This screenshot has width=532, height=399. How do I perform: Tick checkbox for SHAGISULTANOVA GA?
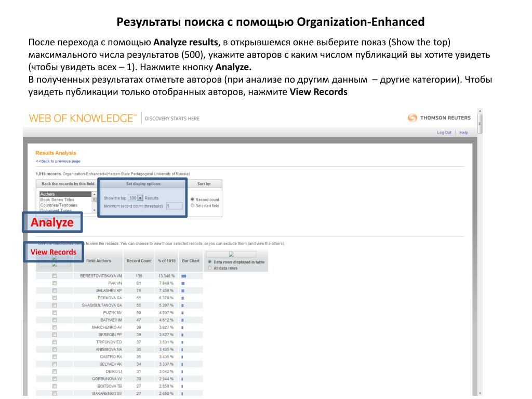(55, 305)
